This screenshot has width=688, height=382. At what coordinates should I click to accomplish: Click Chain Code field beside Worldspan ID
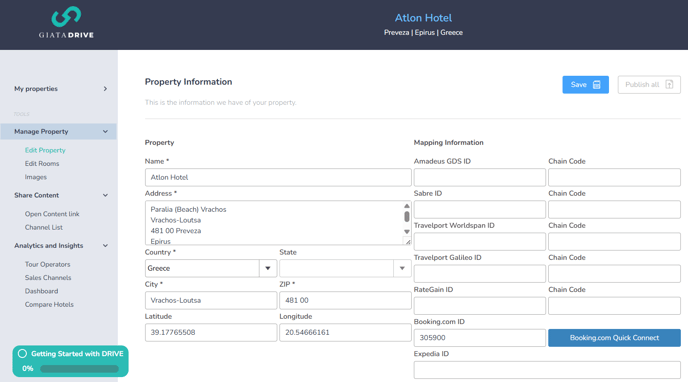tap(614, 242)
